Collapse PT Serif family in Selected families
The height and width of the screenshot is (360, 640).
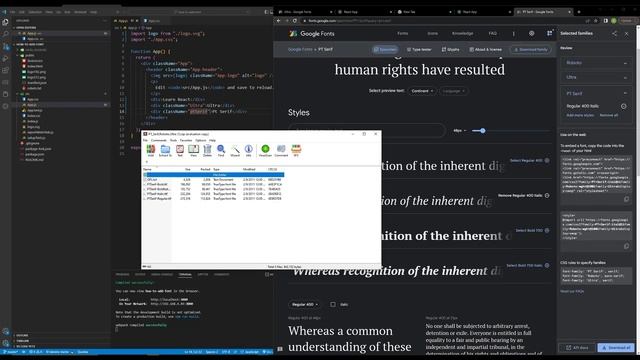[x=625, y=93]
